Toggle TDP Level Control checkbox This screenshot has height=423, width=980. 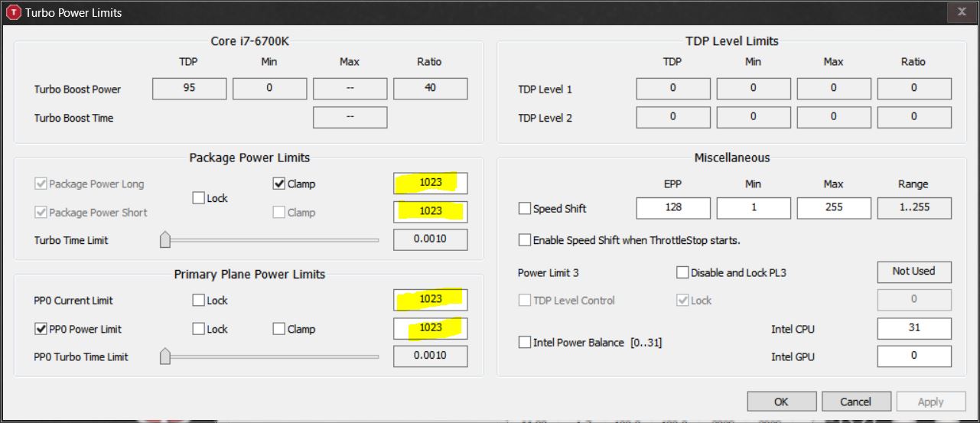(x=525, y=300)
